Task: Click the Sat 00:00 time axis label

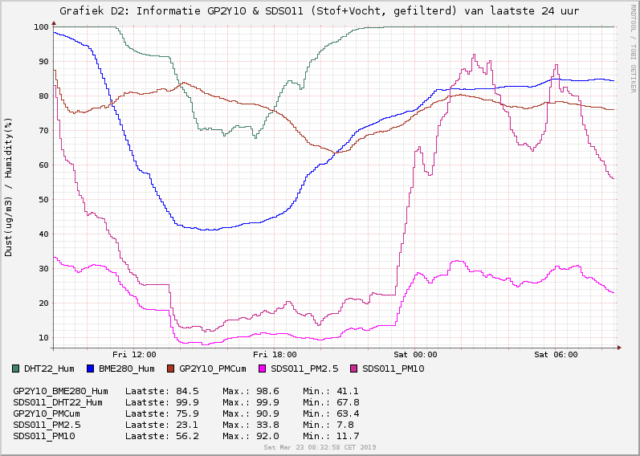Action: click(418, 354)
